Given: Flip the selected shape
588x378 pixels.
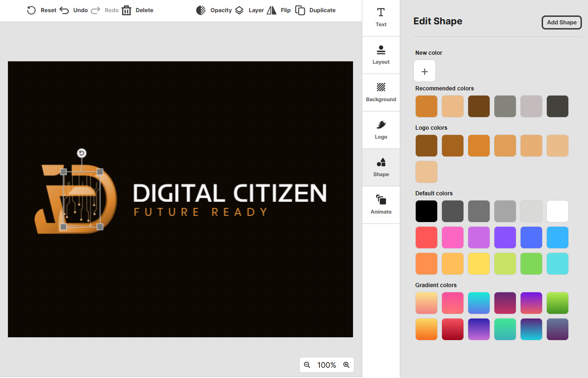Looking at the screenshot, I should 279,10.
